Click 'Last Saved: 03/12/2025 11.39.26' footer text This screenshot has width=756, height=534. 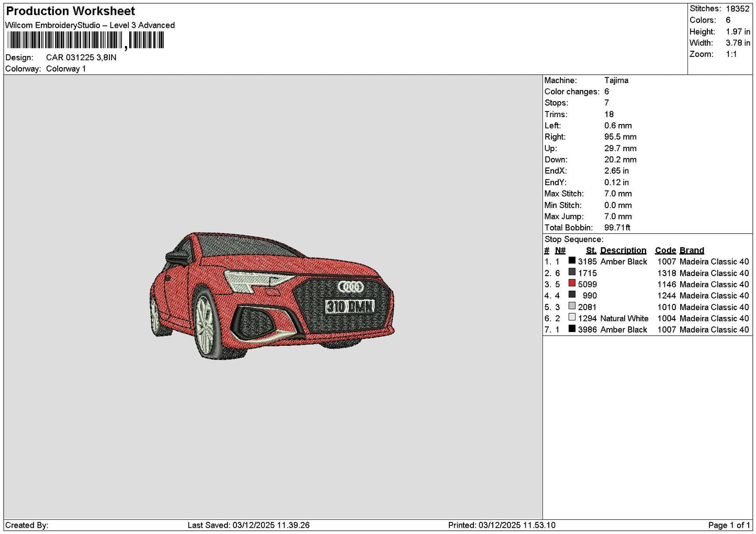pyautogui.click(x=249, y=525)
